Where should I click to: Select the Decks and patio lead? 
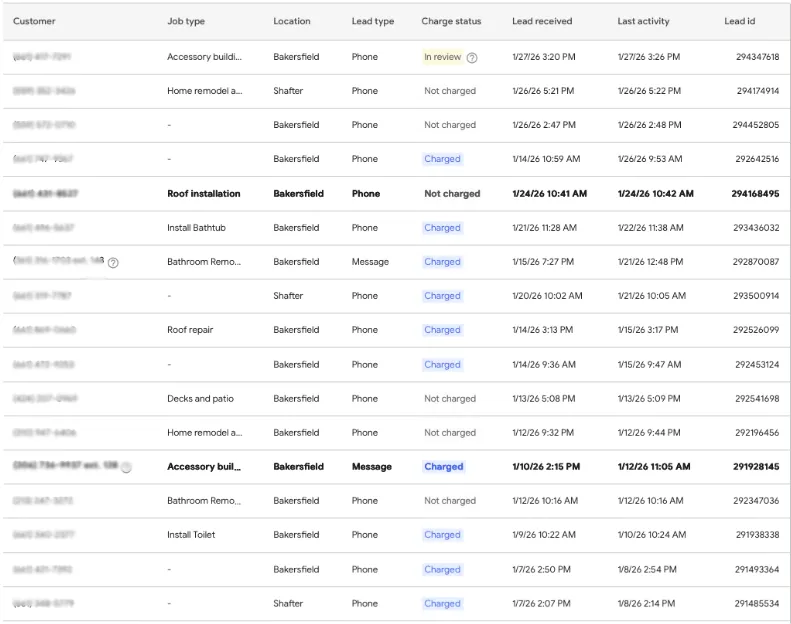(200, 399)
